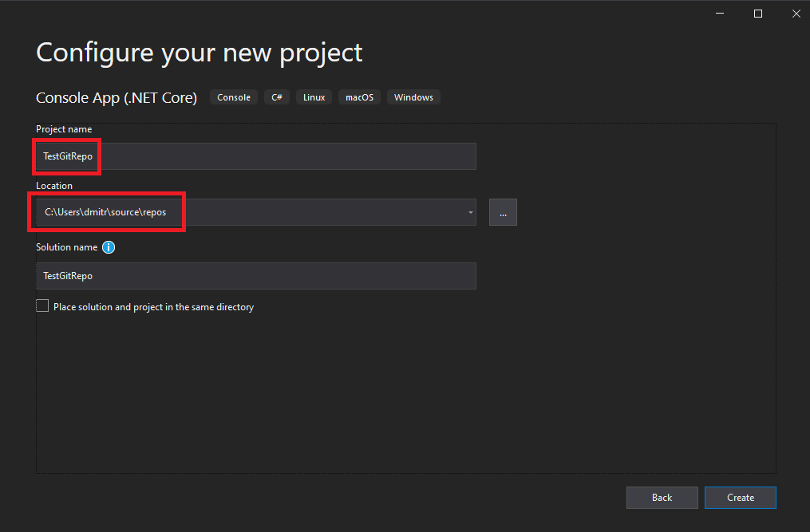Select the Windows platform tag

point(413,97)
